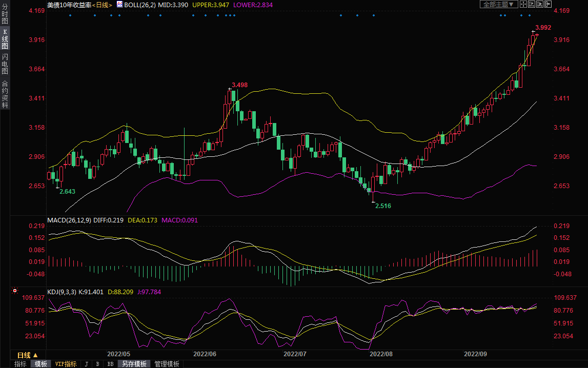Image resolution: width=588 pixels, height=368 pixels.
Task: Switch to 分时图 side tab
Action: pos(5,14)
